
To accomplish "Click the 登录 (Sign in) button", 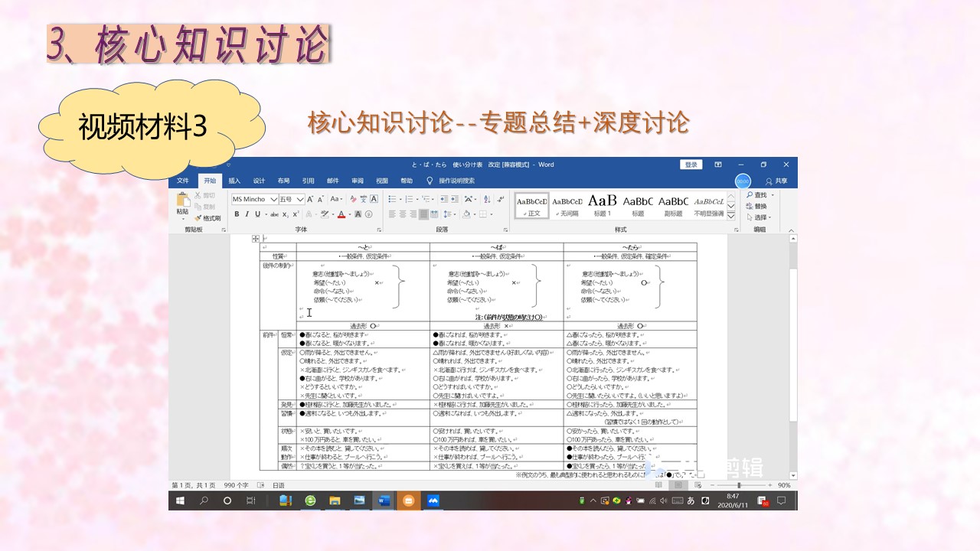I will pyautogui.click(x=691, y=165).
